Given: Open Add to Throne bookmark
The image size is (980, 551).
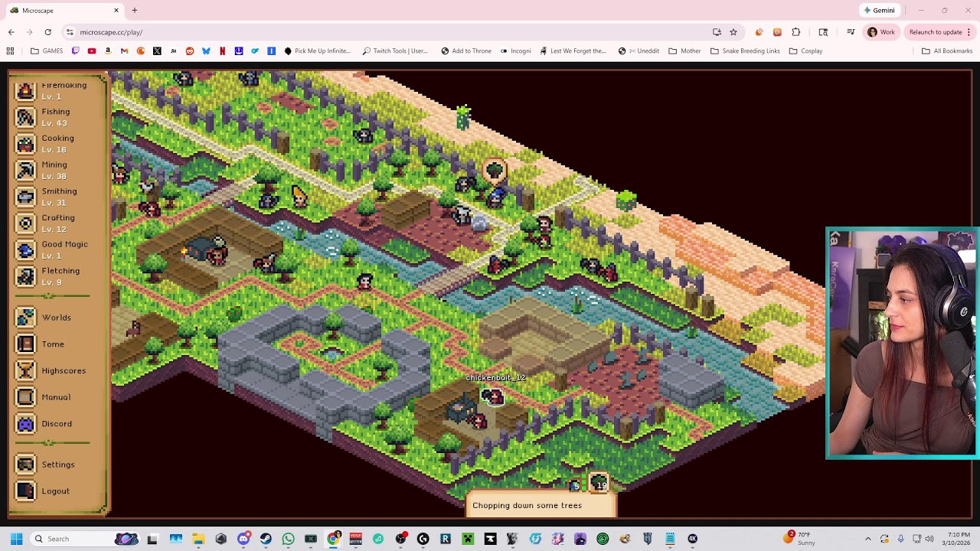Looking at the screenshot, I should click(466, 51).
